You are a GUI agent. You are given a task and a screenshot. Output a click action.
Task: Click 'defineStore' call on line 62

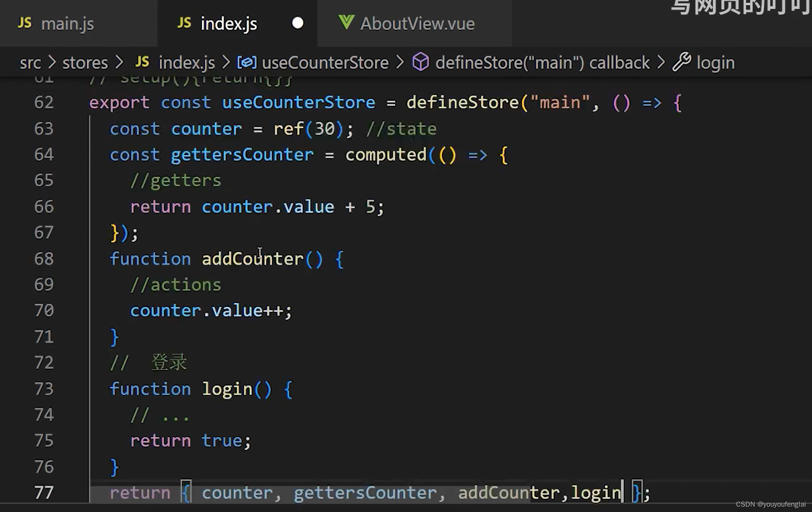point(462,103)
